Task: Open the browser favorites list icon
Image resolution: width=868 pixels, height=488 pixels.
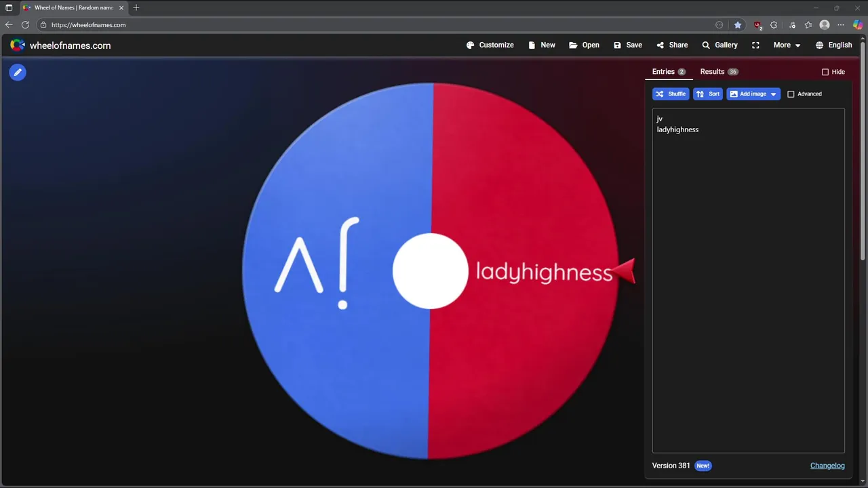Action: click(x=808, y=25)
